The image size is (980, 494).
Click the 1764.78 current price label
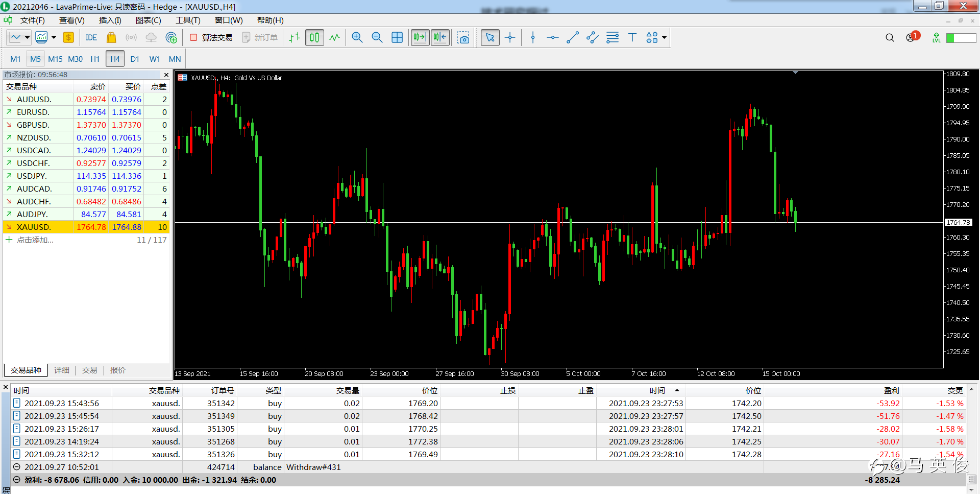tap(958, 223)
